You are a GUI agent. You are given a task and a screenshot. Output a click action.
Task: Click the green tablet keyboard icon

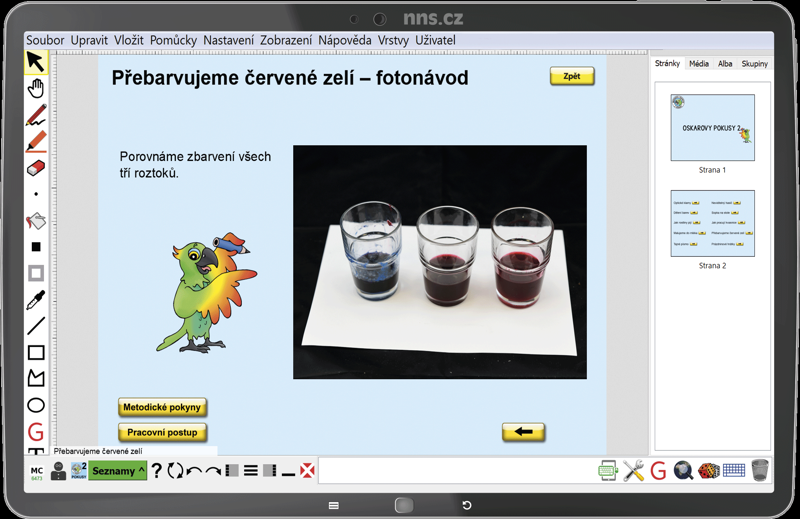coord(608,470)
